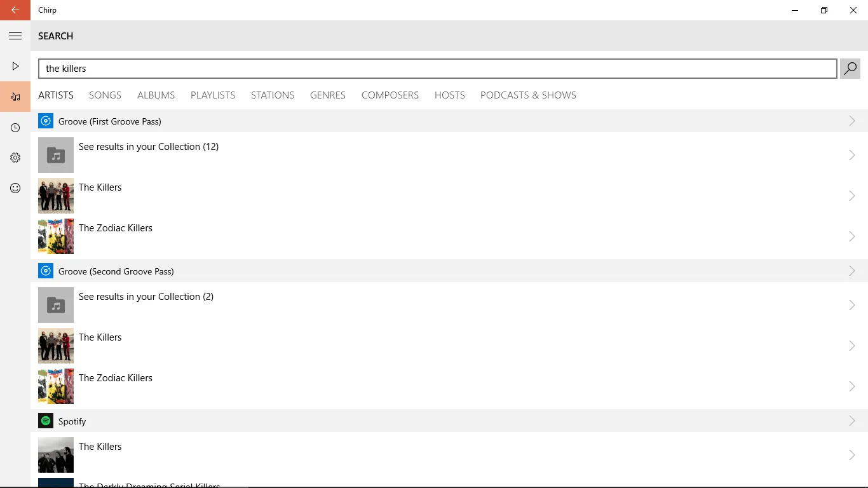Restore down the Chirp window

coord(824,10)
